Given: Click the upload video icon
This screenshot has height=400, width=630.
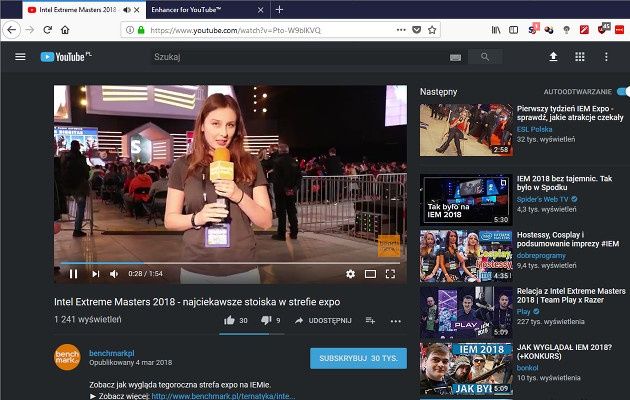Looking at the screenshot, I should (x=553, y=57).
